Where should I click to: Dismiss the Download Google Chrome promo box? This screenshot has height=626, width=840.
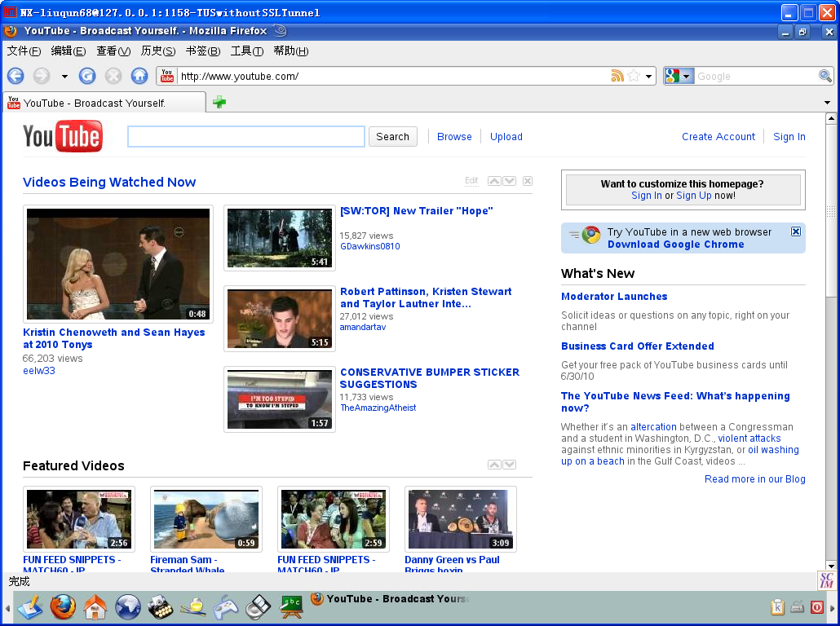[796, 231]
